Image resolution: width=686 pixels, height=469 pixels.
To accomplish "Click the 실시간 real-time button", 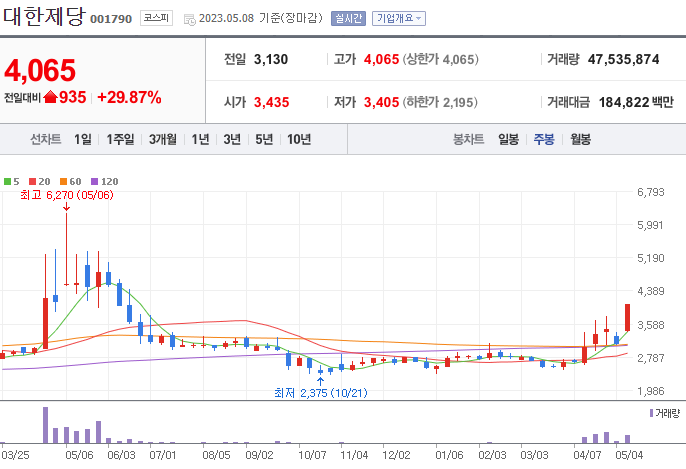I will tap(348, 18).
